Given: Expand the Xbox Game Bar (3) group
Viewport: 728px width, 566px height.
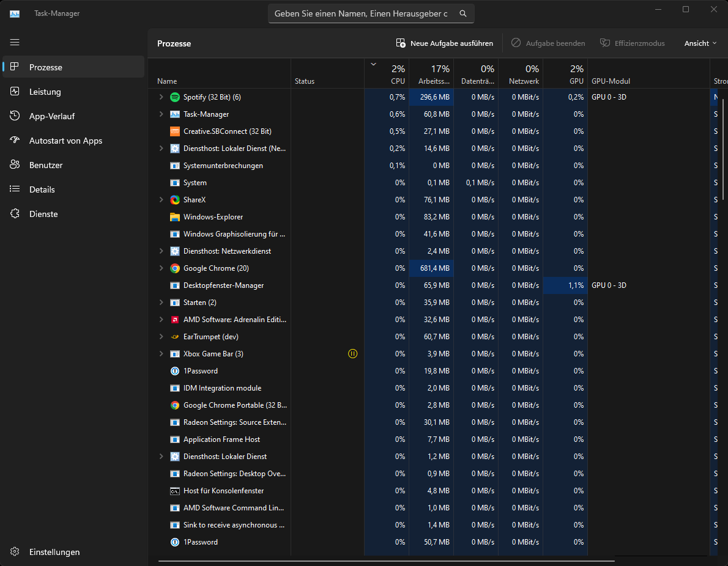Looking at the screenshot, I should coord(161,354).
